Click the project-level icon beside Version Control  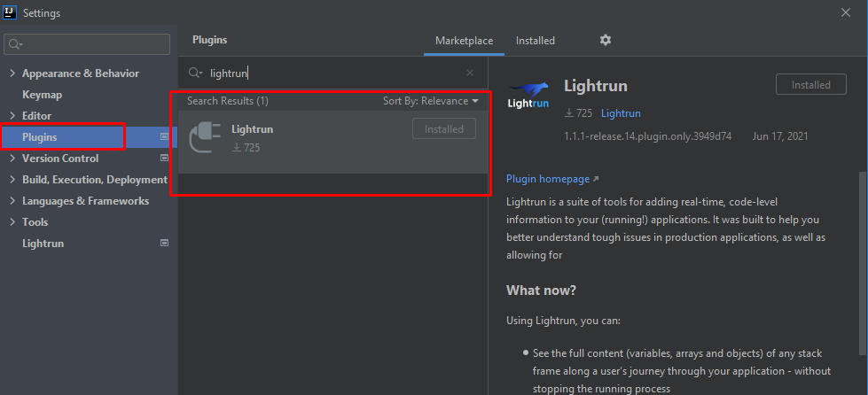click(164, 159)
